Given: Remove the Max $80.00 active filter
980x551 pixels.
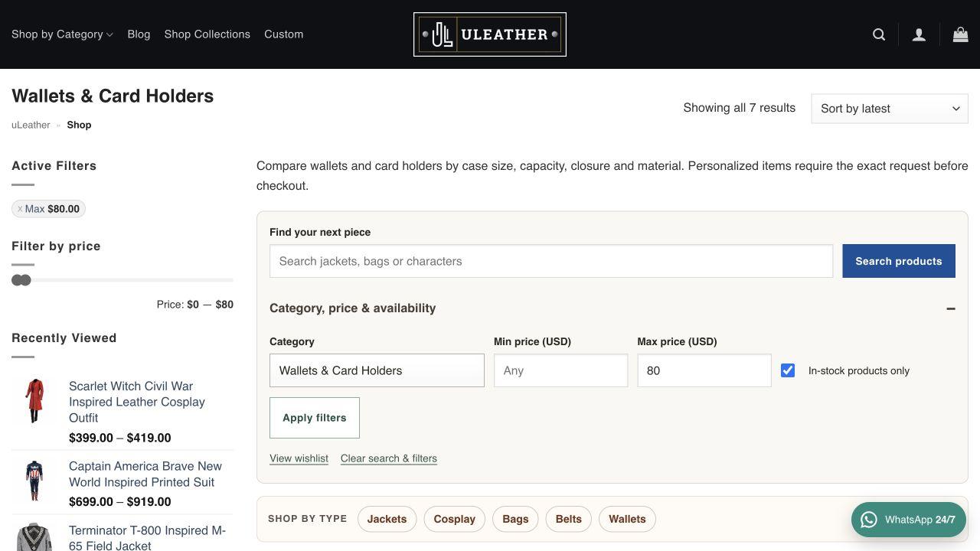Looking at the screenshot, I should [x=49, y=209].
